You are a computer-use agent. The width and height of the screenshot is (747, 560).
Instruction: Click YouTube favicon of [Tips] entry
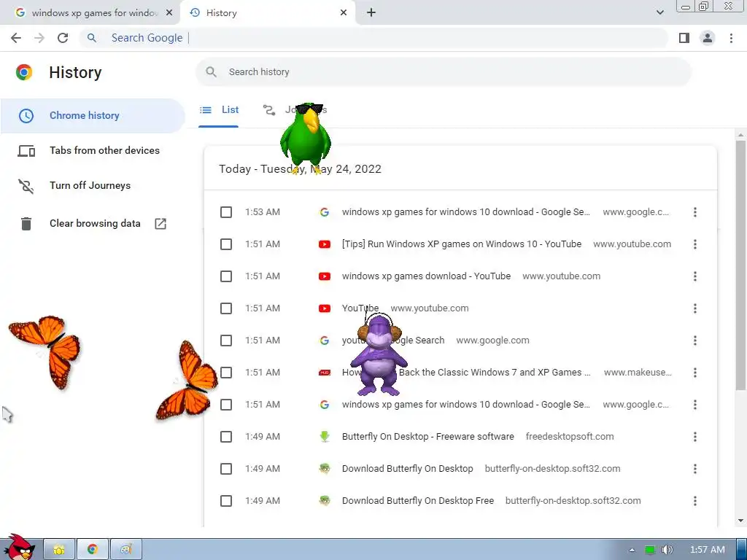pyautogui.click(x=325, y=244)
